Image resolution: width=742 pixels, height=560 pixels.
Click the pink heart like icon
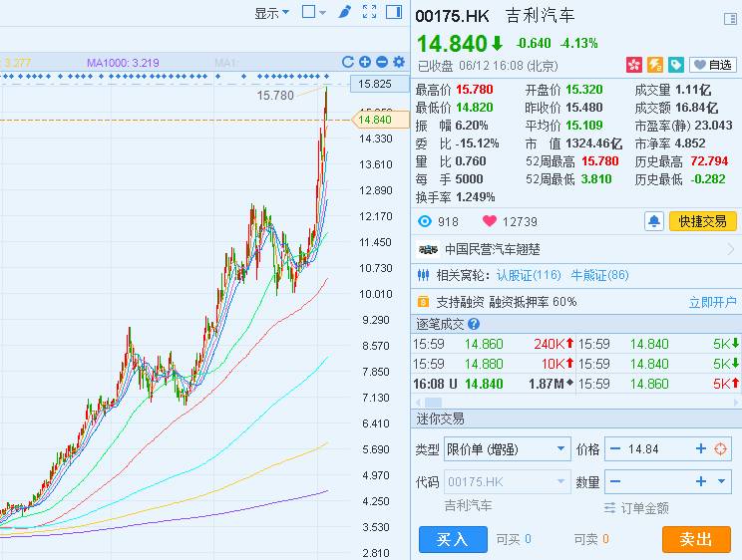click(x=489, y=221)
